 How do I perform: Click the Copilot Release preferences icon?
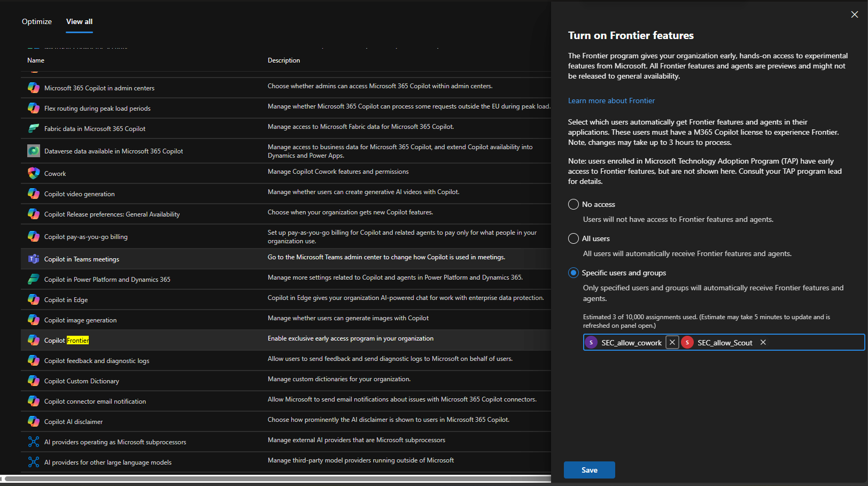(x=34, y=214)
